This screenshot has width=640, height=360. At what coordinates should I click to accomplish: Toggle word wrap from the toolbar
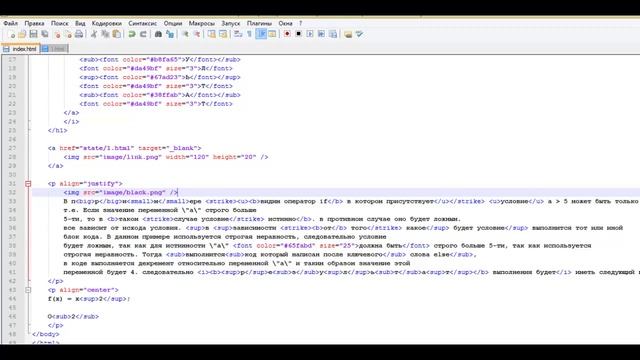pyautogui.click(x=238, y=34)
